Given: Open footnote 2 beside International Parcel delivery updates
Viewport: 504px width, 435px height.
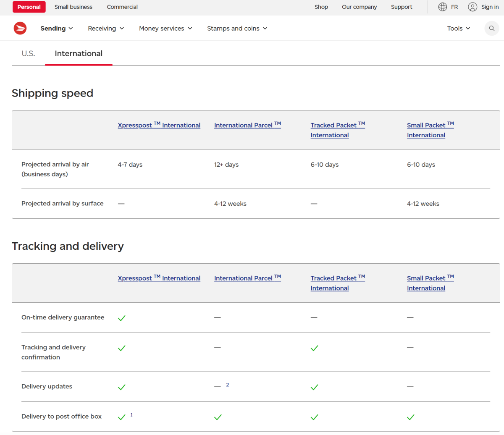Looking at the screenshot, I should tap(228, 385).
